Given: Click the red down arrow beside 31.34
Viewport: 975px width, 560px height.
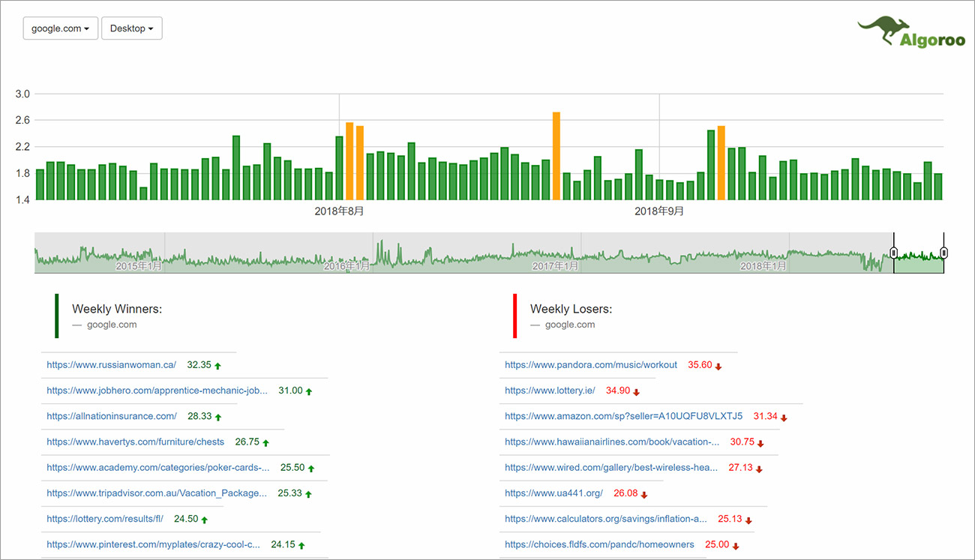Looking at the screenshot, I should [x=784, y=418].
